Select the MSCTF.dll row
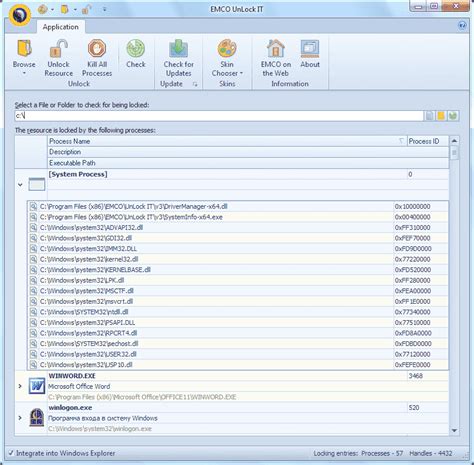The width and height of the screenshot is (474, 465). tap(238, 291)
